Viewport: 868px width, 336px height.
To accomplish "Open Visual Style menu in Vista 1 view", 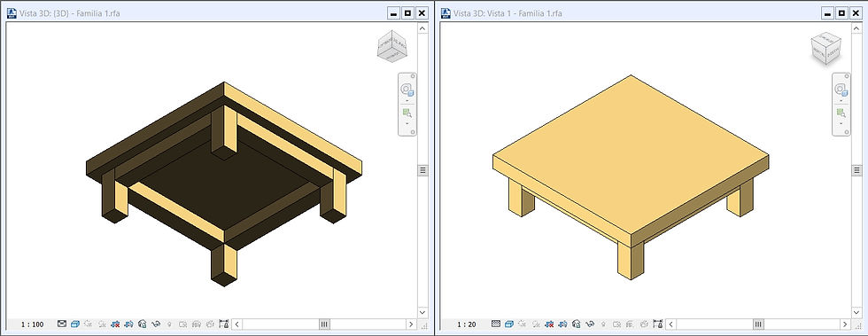I will 509,324.
